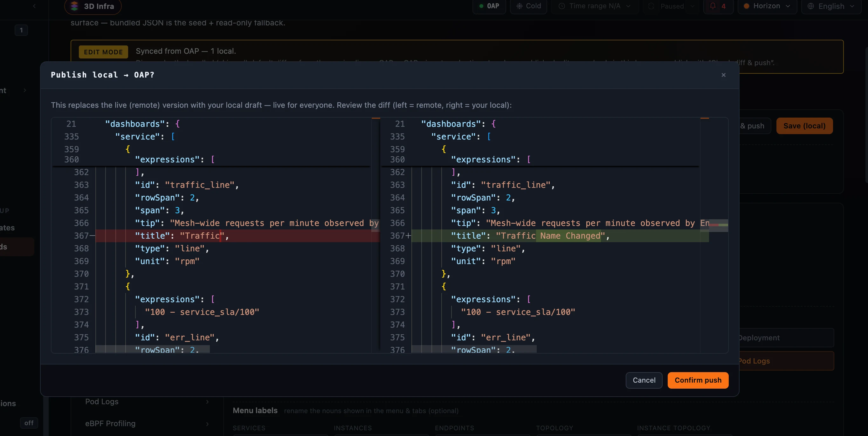Click line number 372 in left pane

[x=81, y=299]
